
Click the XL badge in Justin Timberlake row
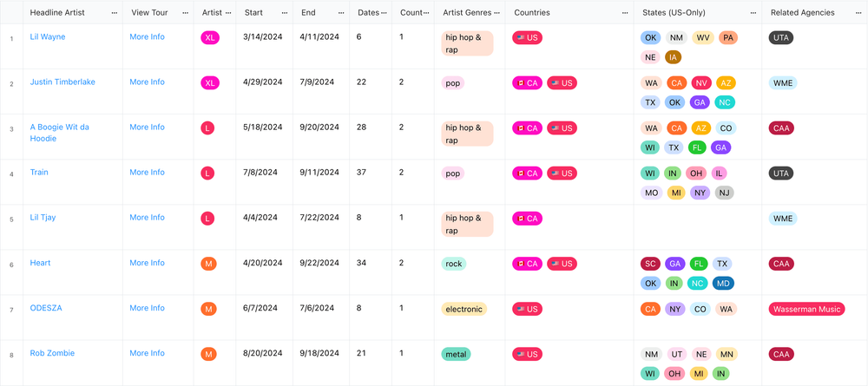coord(210,83)
